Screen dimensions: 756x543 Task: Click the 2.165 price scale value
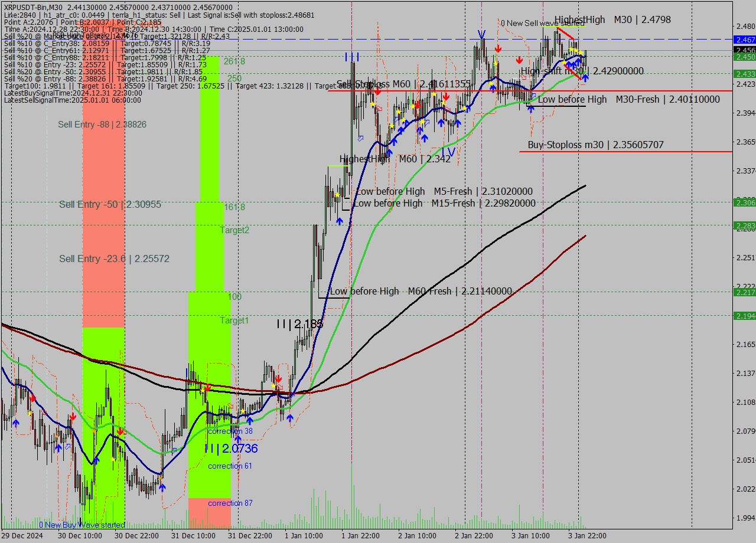[x=745, y=344]
